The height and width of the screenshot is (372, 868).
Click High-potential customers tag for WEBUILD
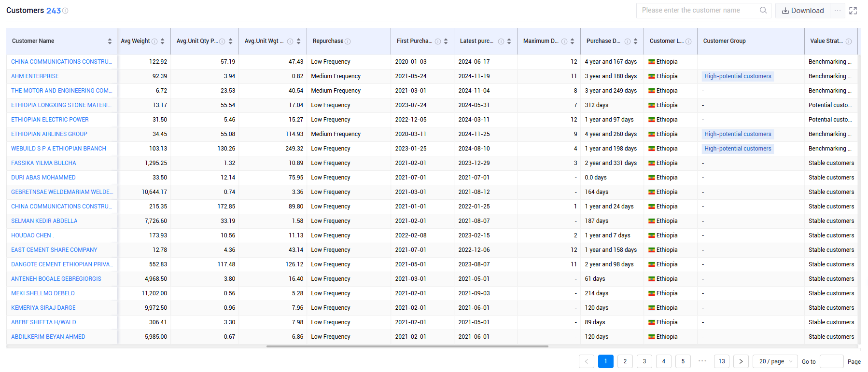click(738, 149)
